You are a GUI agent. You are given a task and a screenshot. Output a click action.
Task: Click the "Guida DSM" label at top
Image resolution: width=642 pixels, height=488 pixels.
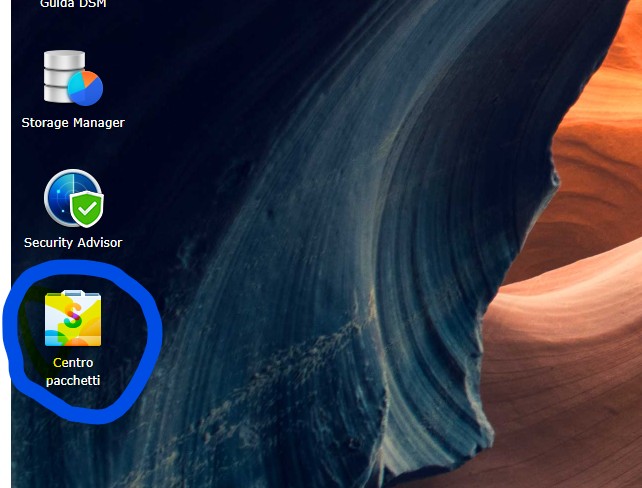pos(73,4)
